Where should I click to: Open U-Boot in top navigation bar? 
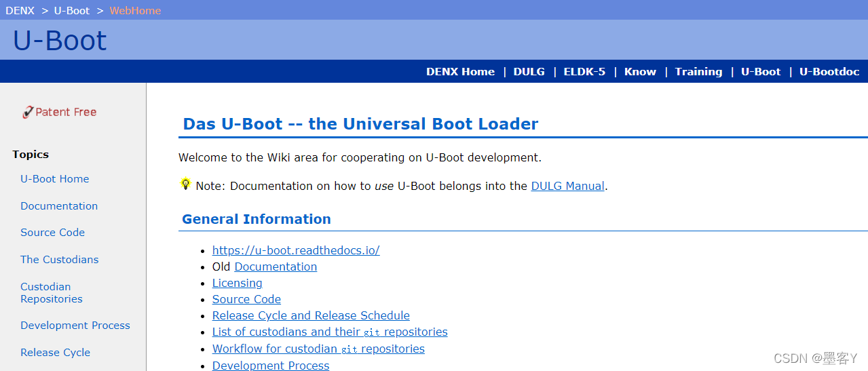click(761, 71)
